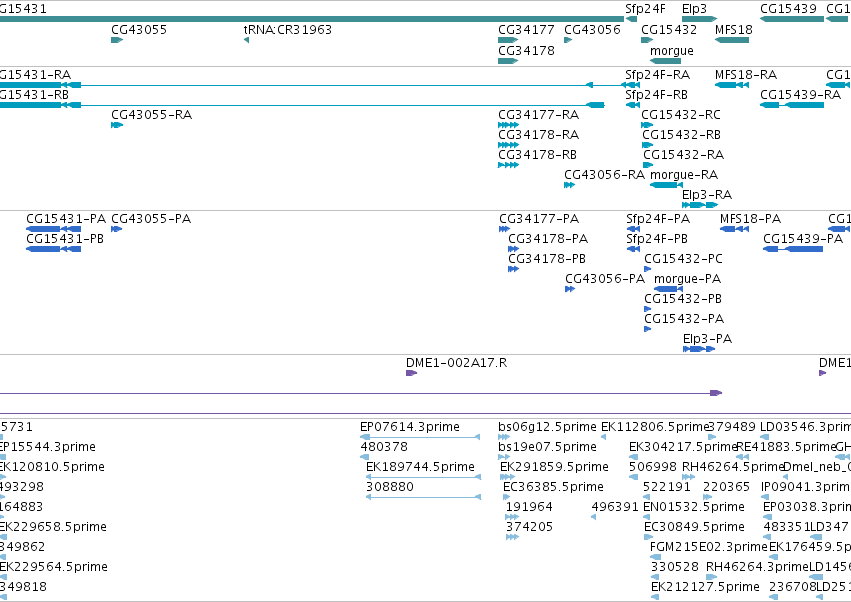Image resolution: width=851 pixels, height=602 pixels.
Task: Open the CG15432-RB transcript
Action: click(647, 145)
